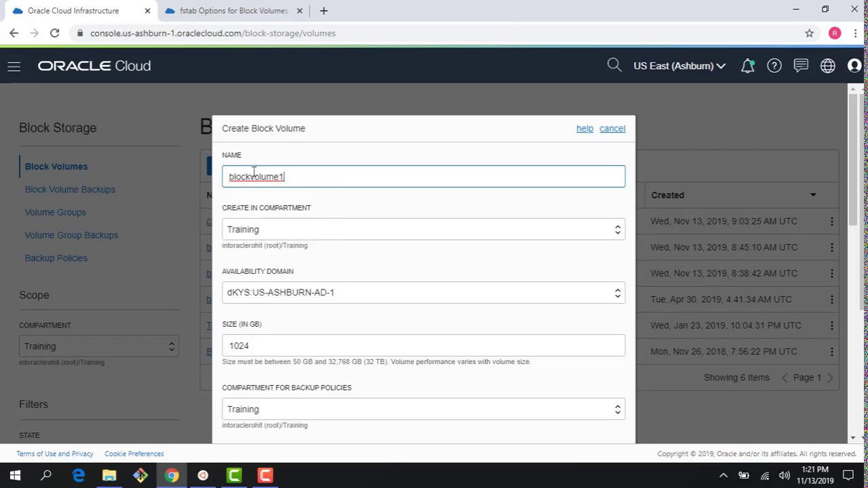Open actions menu for 8:45:10 AM row
Viewport: 868px width, 488px height.
tap(831, 247)
